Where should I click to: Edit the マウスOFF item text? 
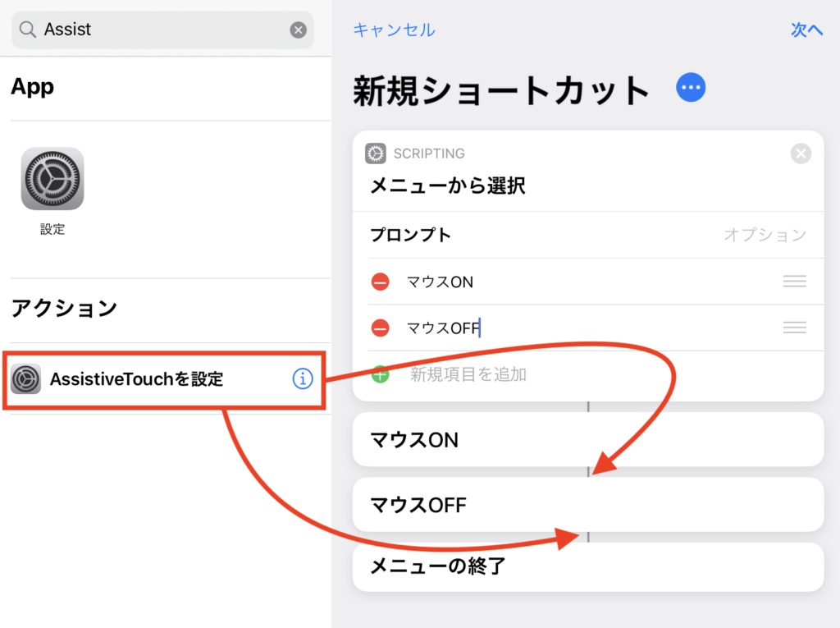[x=444, y=328]
